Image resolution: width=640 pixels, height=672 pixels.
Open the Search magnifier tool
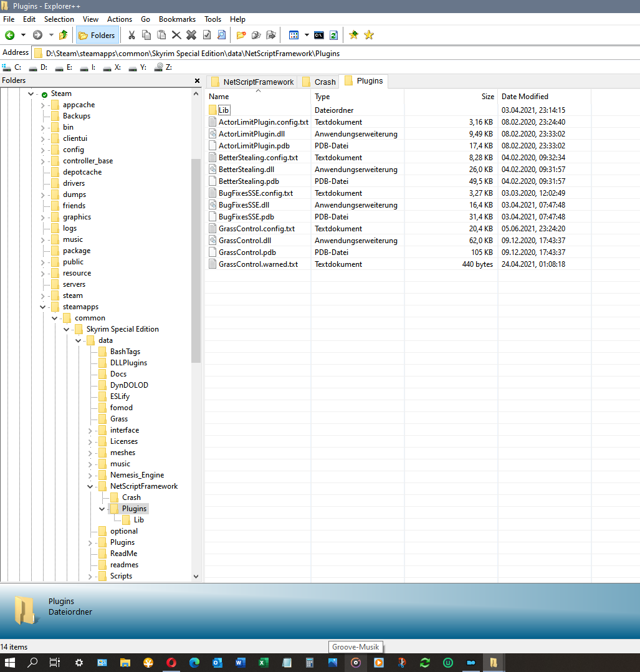coord(221,36)
